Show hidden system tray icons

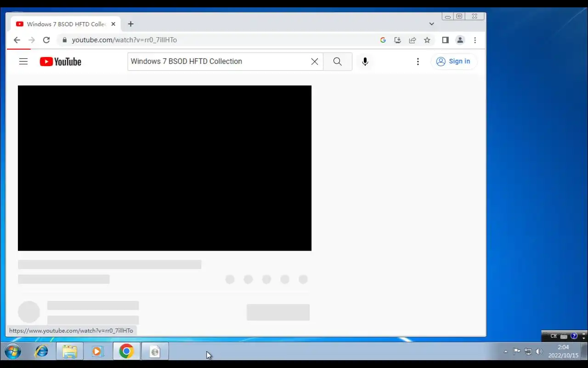(506, 352)
